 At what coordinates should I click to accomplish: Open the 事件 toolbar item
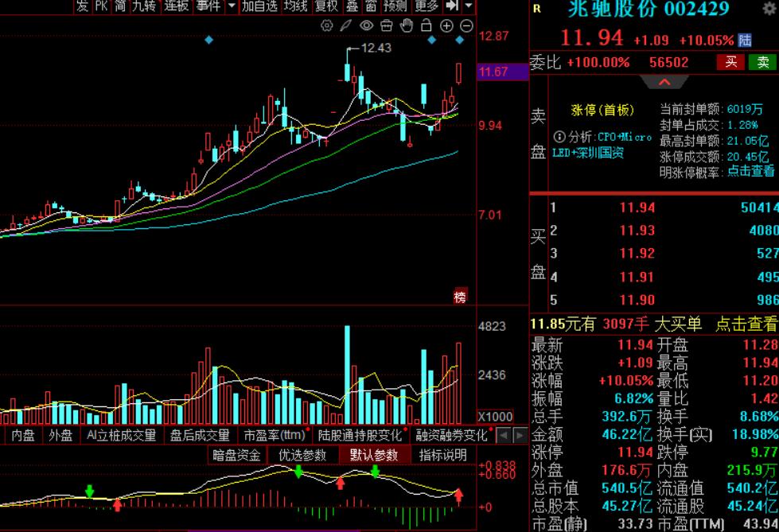point(208,6)
